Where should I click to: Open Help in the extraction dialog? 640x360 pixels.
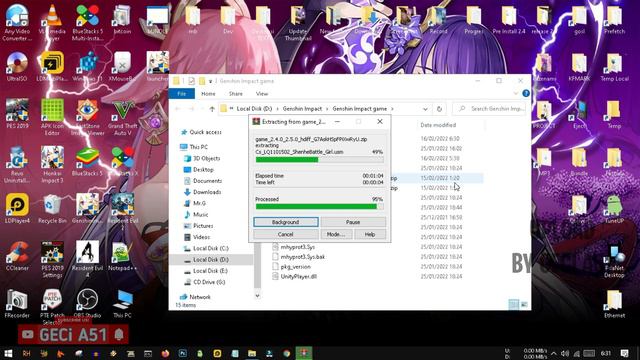click(370, 234)
